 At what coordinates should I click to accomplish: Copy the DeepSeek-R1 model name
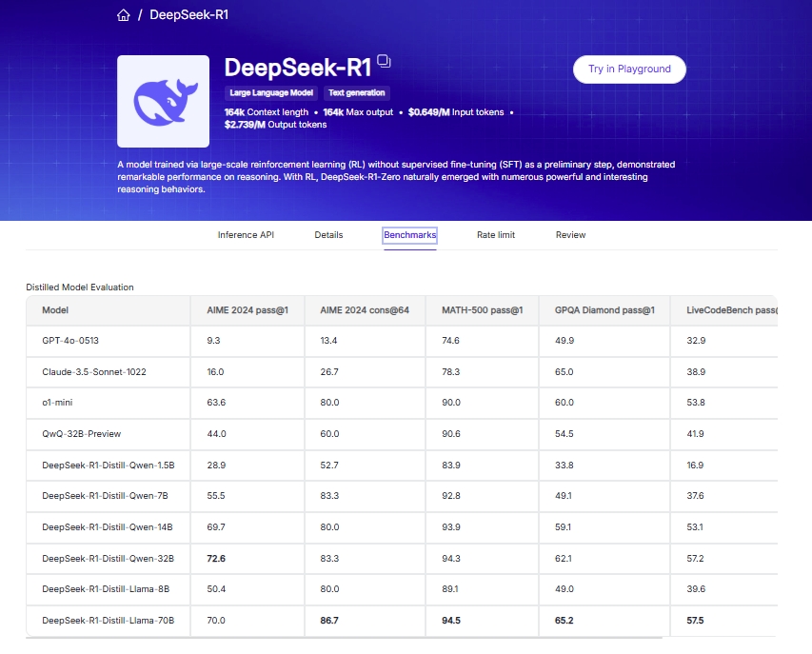click(384, 61)
